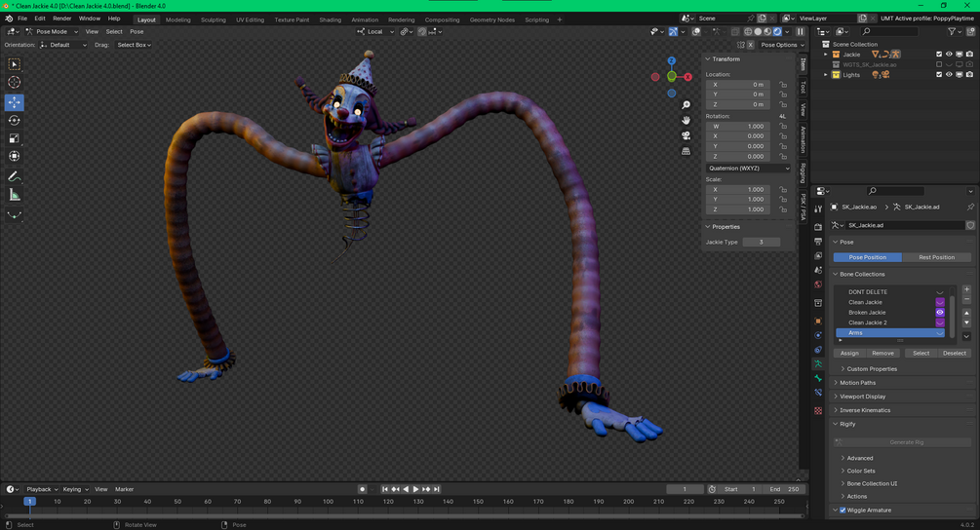980x530 pixels.
Task: Click the Jackie Type value slider
Action: click(x=762, y=243)
